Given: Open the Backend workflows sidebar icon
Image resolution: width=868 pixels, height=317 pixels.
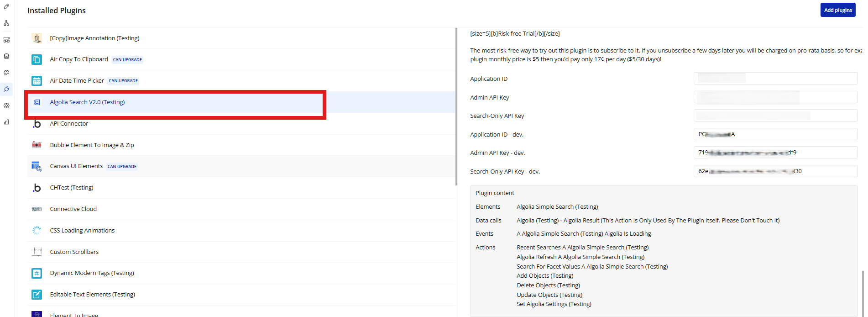Looking at the screenshot, I should pyautogui.click(x=6, y=40).
